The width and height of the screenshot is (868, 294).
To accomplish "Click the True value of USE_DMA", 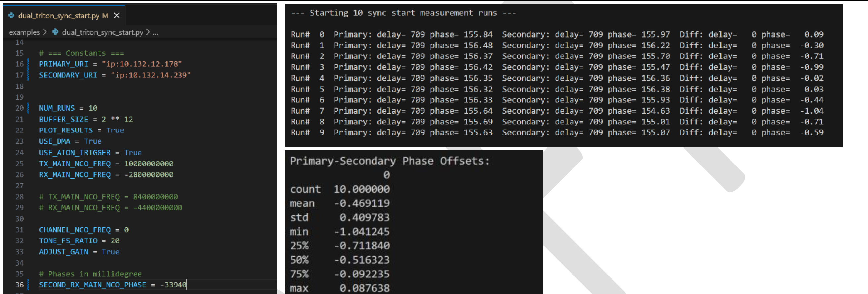I will (93, 141).
